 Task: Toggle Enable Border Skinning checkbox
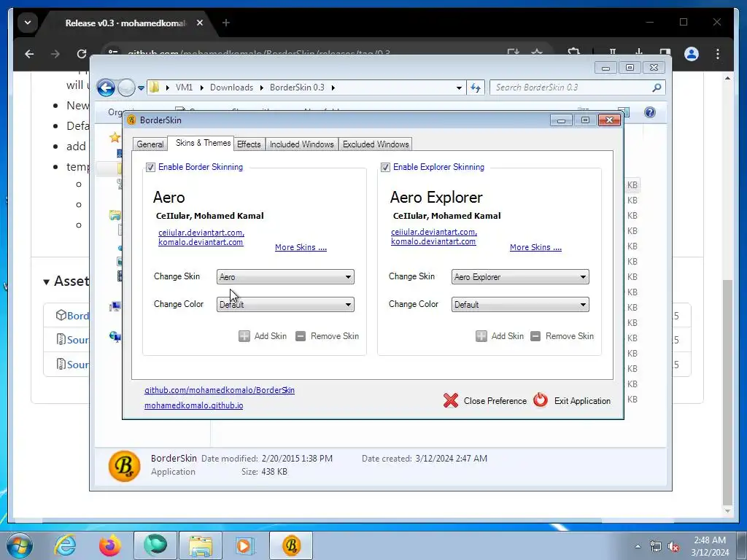tap(150, 167)
